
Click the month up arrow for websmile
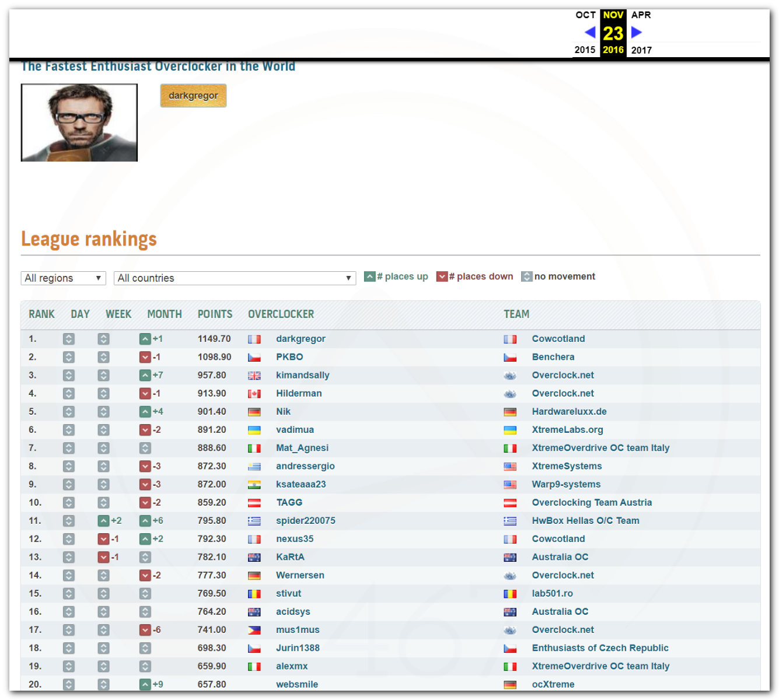pos(145,684)
